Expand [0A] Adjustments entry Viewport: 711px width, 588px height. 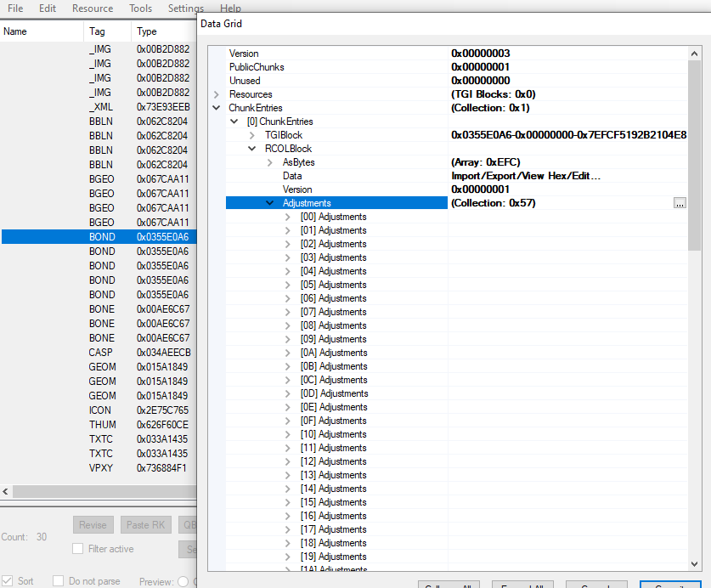tap(287, 353)
